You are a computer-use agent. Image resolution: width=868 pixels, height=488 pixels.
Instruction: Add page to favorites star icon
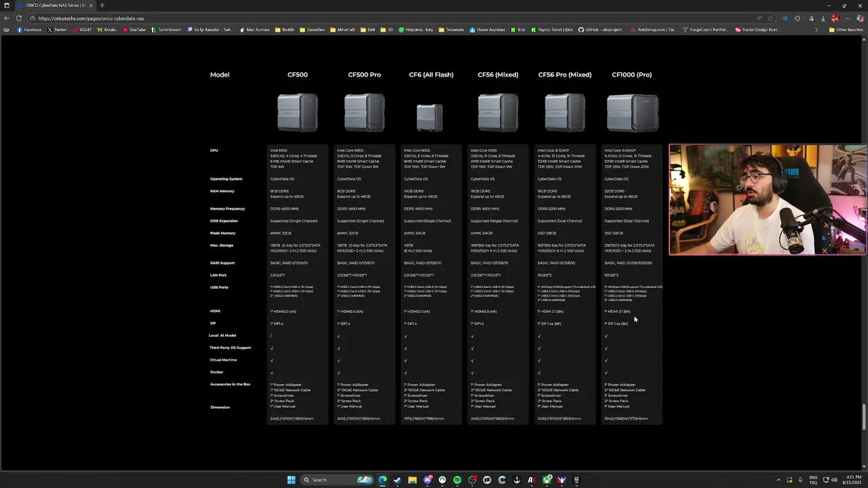click(x=770, y=18)
